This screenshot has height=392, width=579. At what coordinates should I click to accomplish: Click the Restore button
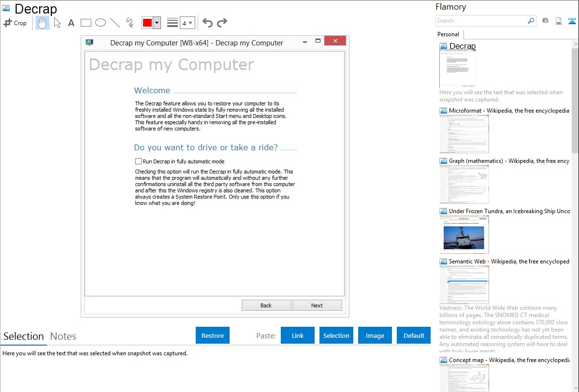213,335
